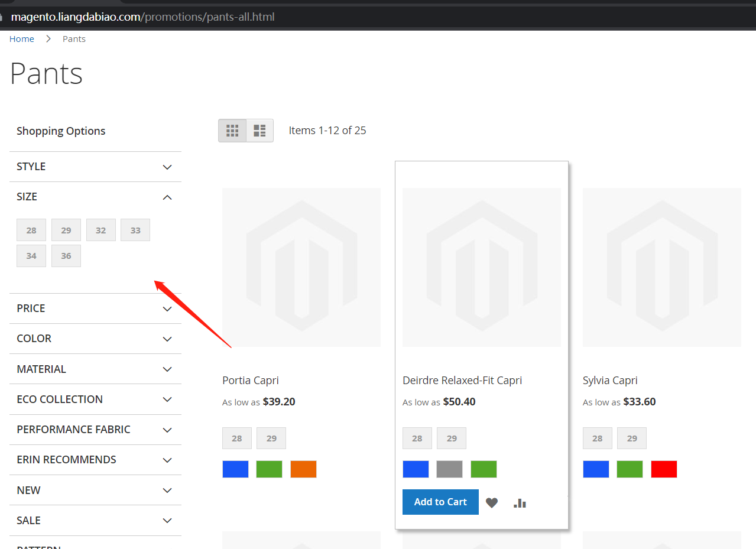Expand the PRICE filter
Viewport: 756px width, 549px height.
(x=95, y=308)
